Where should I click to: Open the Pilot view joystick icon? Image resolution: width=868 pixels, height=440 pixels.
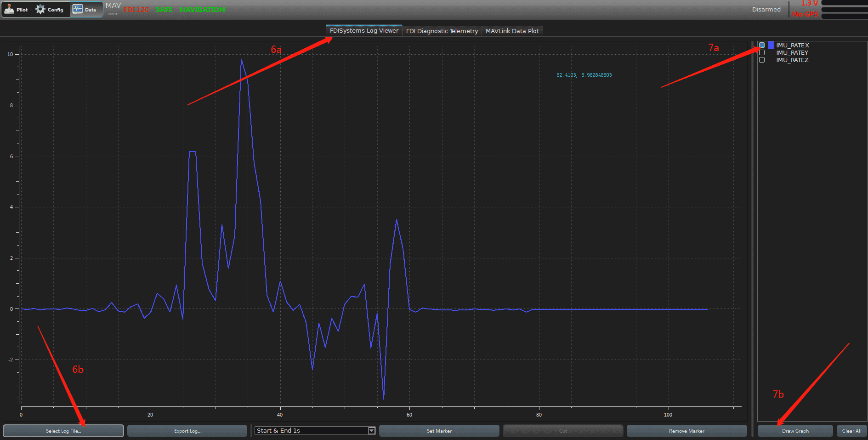(10, 9)
